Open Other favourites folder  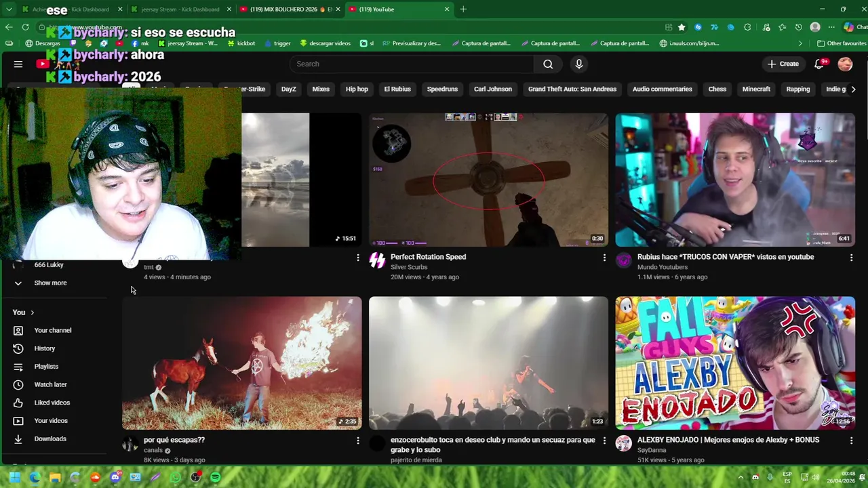(842, 43)
